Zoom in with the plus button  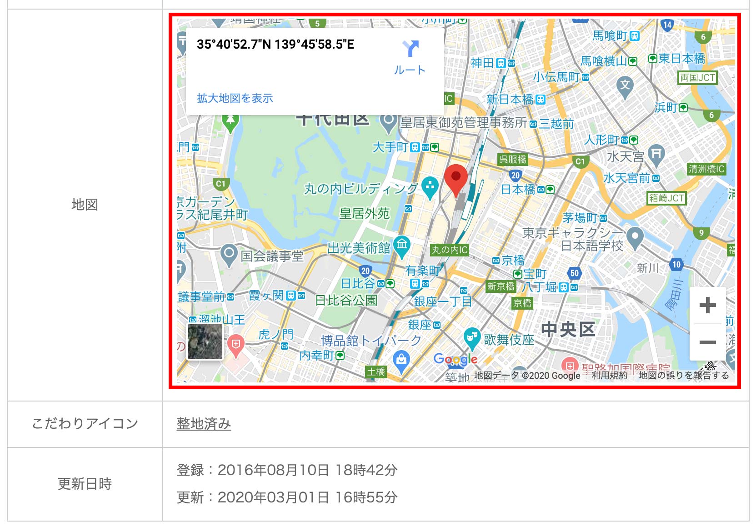coord(707,305)
